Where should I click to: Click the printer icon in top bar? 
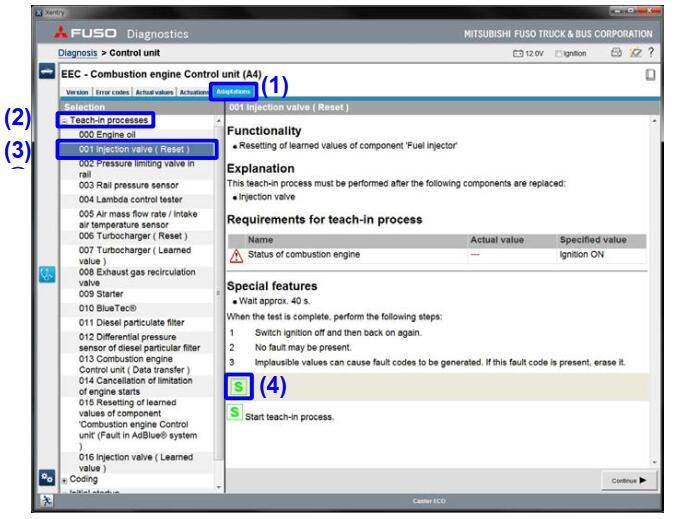point(617,53)
